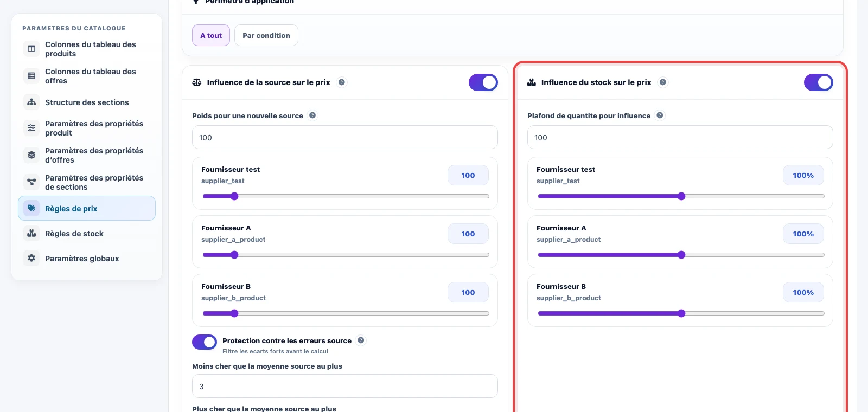
Task: Click Fournisseur B source weight slider
Action: click(x=346, y=313)
